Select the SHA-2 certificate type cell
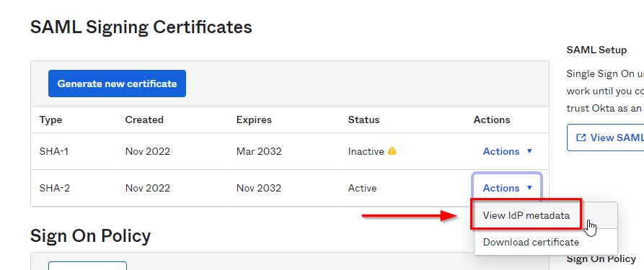644x270 pixels. coord(55,188)
